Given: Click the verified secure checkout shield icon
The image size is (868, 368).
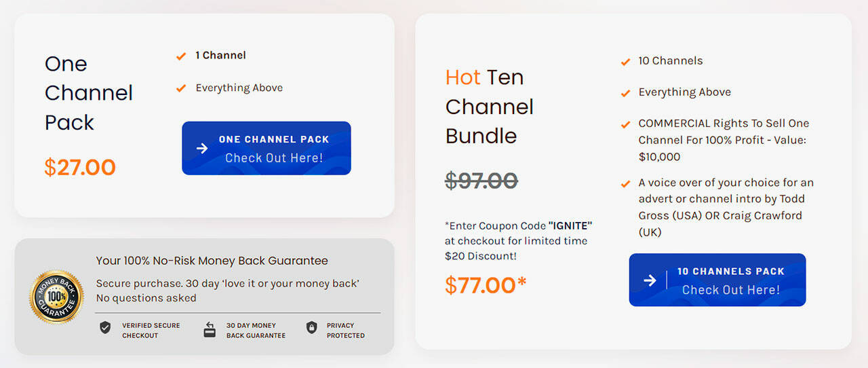Looking at the screenshot, I should (x=105, y=328).
